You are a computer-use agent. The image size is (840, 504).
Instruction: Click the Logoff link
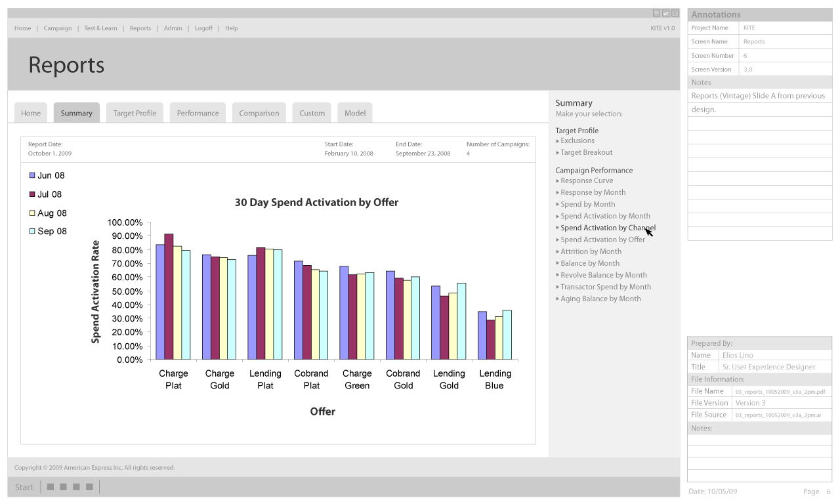click(x=203, y=28)
